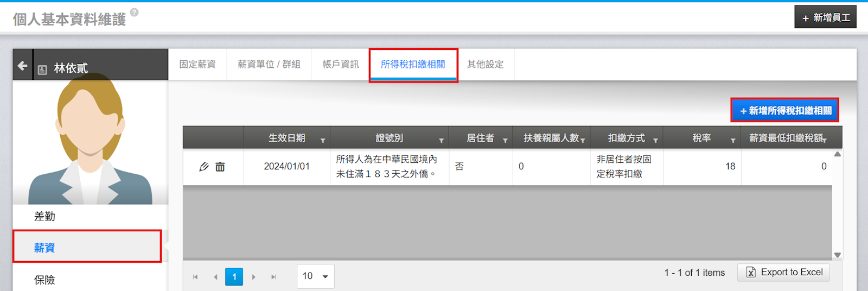
Task: Export the grid with Export to Excel
Action: tap(783, 273)
